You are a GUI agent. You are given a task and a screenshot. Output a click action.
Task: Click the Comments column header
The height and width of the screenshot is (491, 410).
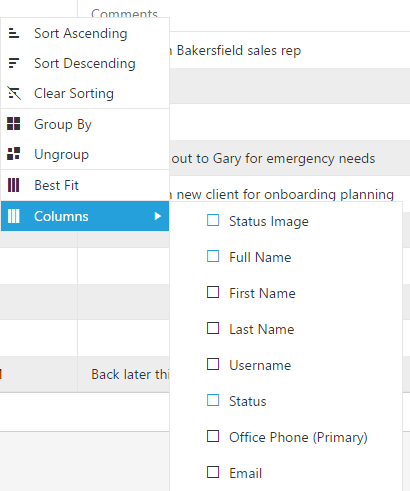pos(124,14)
